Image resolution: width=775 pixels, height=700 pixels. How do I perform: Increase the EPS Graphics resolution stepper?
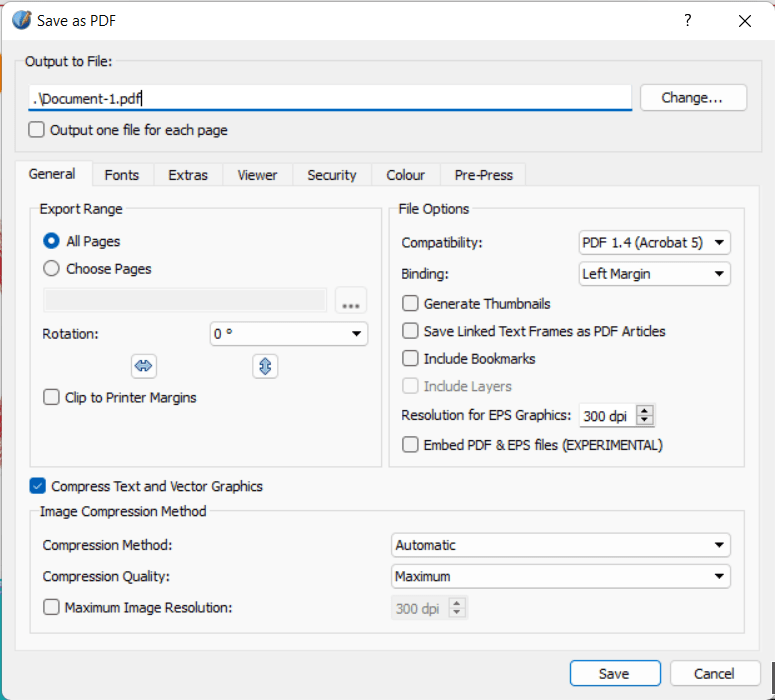(x=645, y=411)
